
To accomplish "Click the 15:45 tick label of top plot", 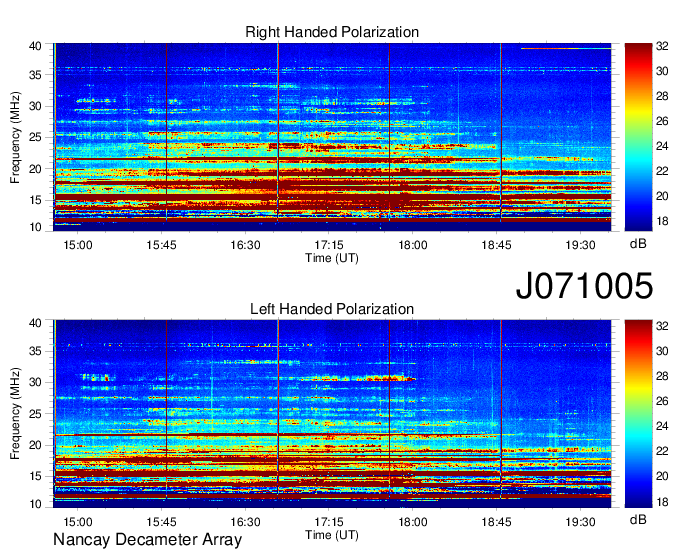I will pos(161,245).
